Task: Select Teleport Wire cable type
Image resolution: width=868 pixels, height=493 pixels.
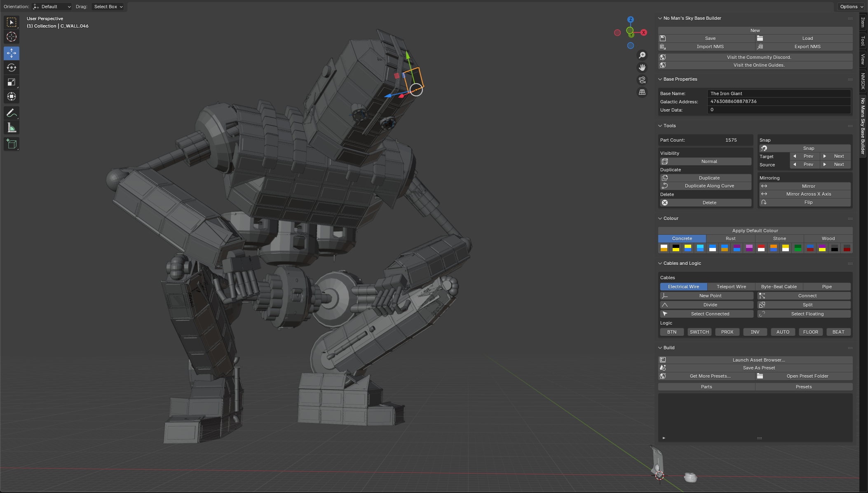Action: tap(731, 287)
